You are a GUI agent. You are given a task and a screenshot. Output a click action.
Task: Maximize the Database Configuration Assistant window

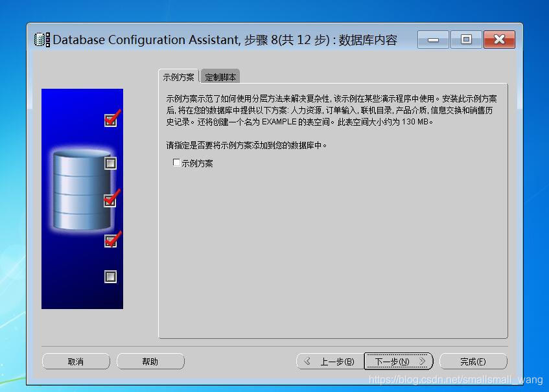[466, 39]
